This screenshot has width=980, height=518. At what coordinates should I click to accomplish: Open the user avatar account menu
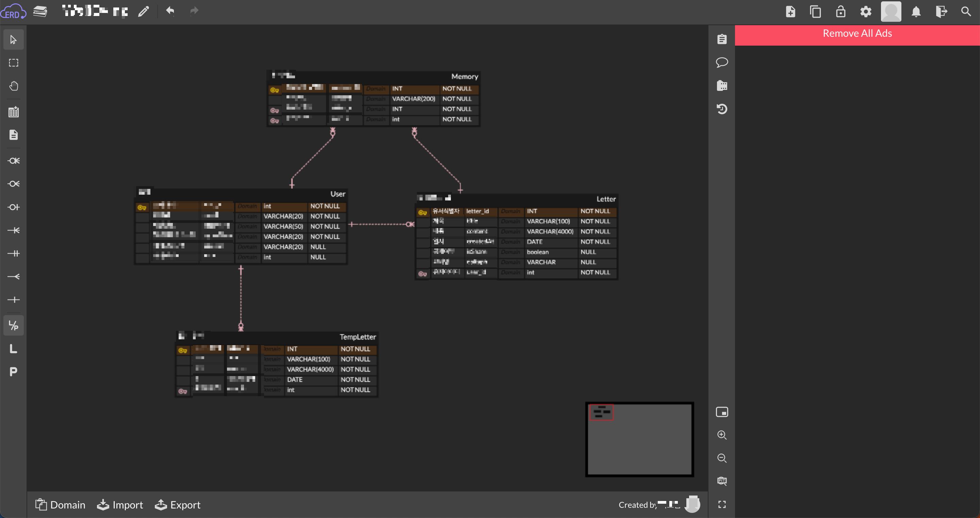click(891, 12)
